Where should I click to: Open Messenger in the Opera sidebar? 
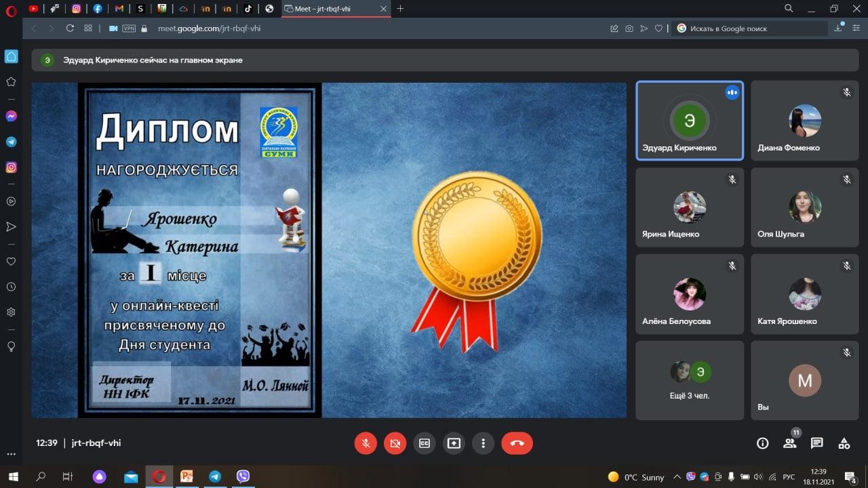pyautogui.click(x=11, y=116)
